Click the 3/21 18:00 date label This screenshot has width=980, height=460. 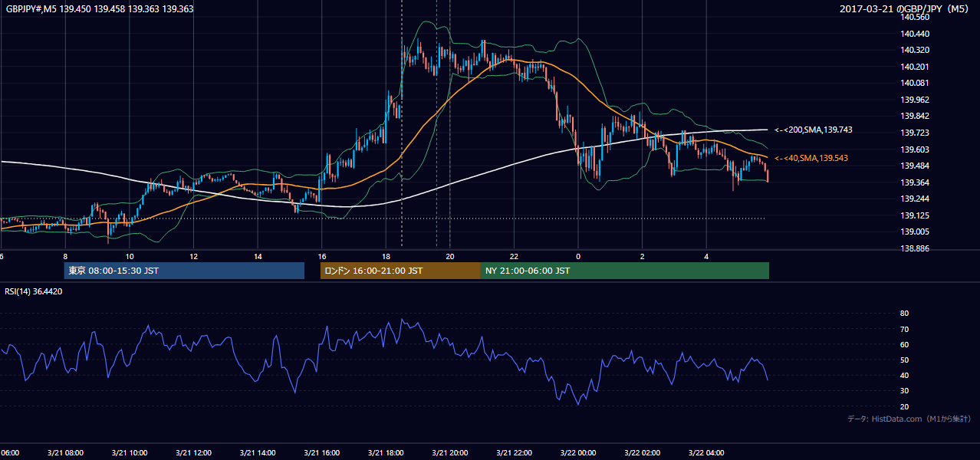pos(386,453)
